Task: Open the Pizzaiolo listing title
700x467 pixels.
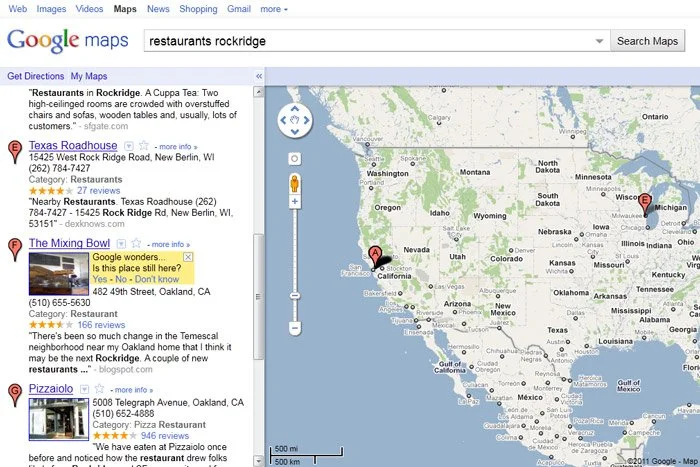Action: pos(51,389)
